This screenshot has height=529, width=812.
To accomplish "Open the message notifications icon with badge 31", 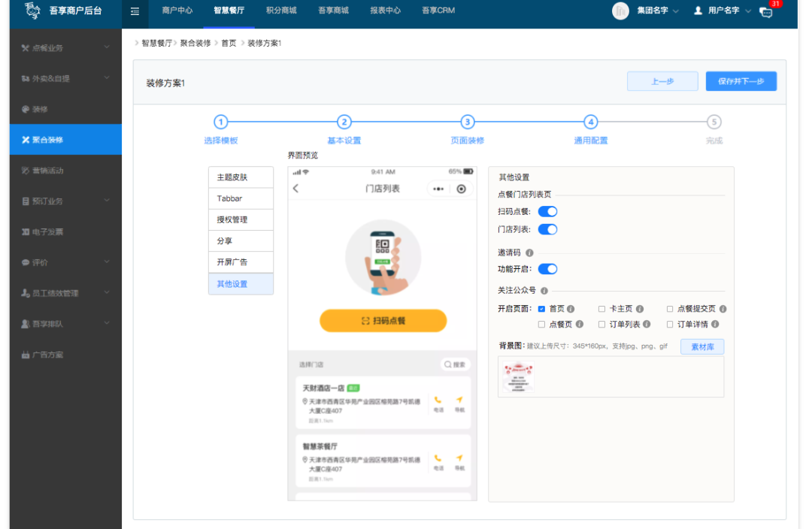I will click(766, 12).
